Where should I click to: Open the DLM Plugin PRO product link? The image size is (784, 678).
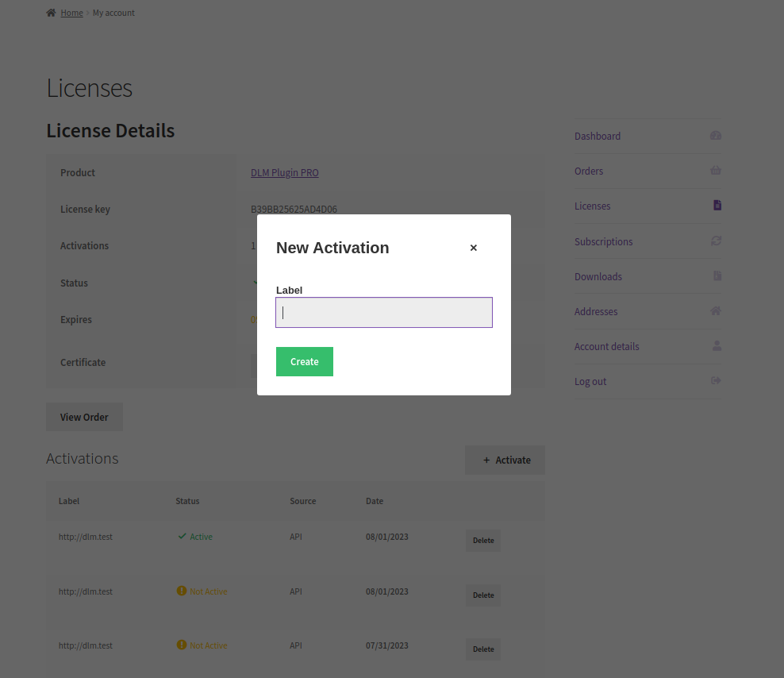285,172
